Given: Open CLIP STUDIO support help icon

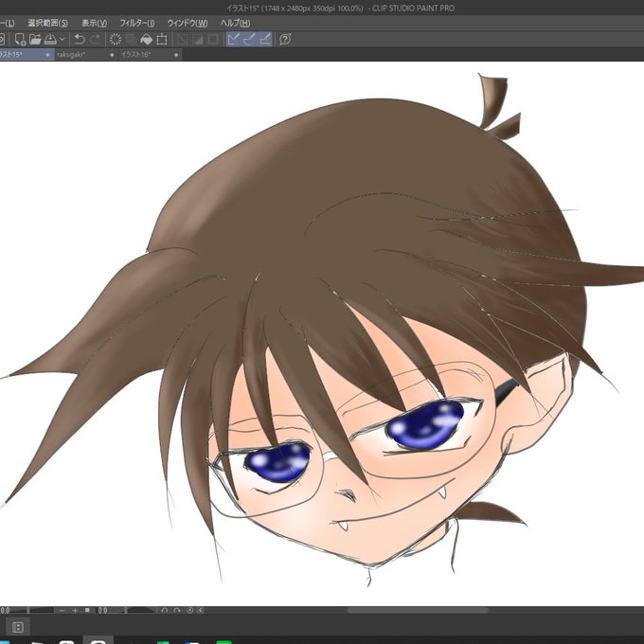Looking at the screenshot, I should click(x=285, y=40).
